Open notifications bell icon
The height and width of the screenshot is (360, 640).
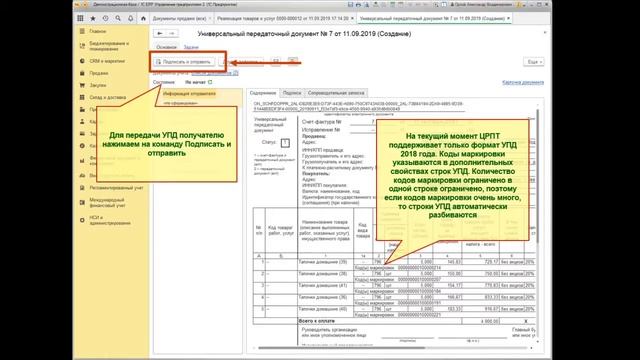[131, 18]
